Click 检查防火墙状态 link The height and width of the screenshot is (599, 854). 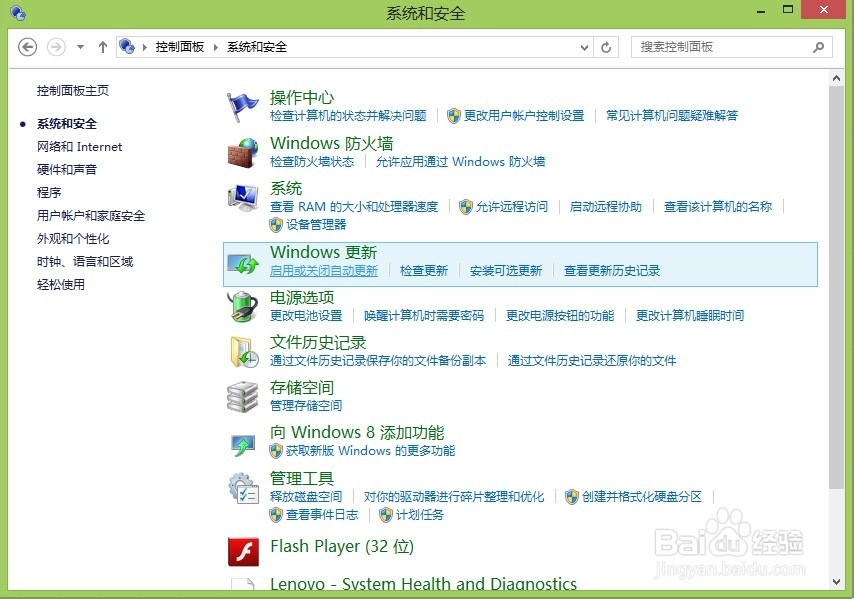pyautogui.click(x=312, y=162)
